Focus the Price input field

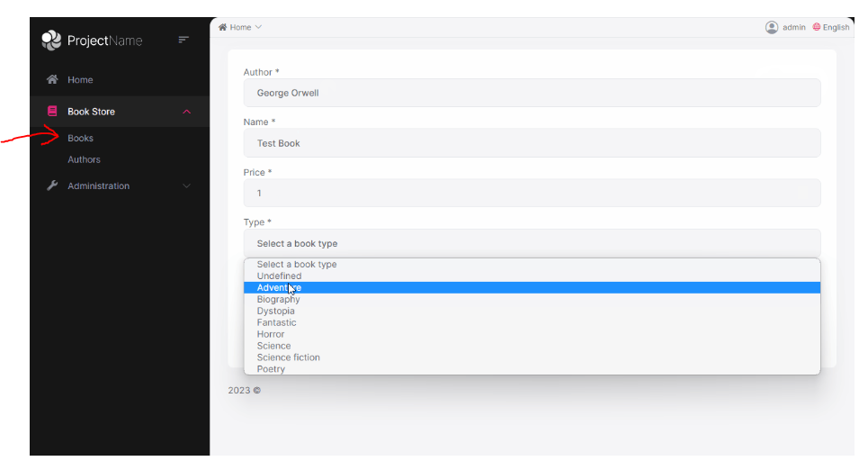pyautogui.click(x=532, y=193)
